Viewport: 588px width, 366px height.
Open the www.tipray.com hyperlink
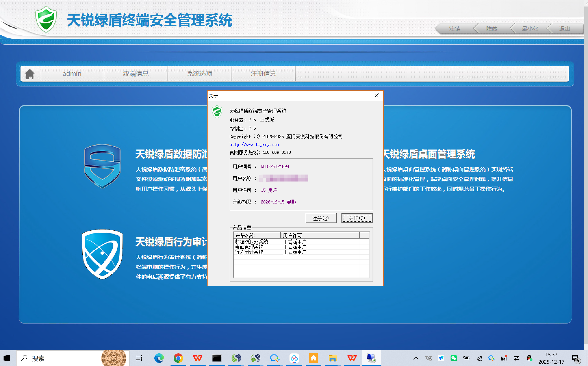[x=254, y=145]
